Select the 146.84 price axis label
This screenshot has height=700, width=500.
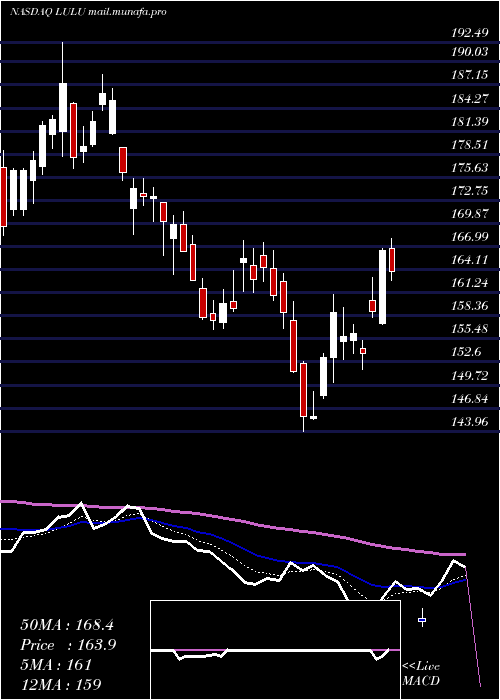(470, 398)
